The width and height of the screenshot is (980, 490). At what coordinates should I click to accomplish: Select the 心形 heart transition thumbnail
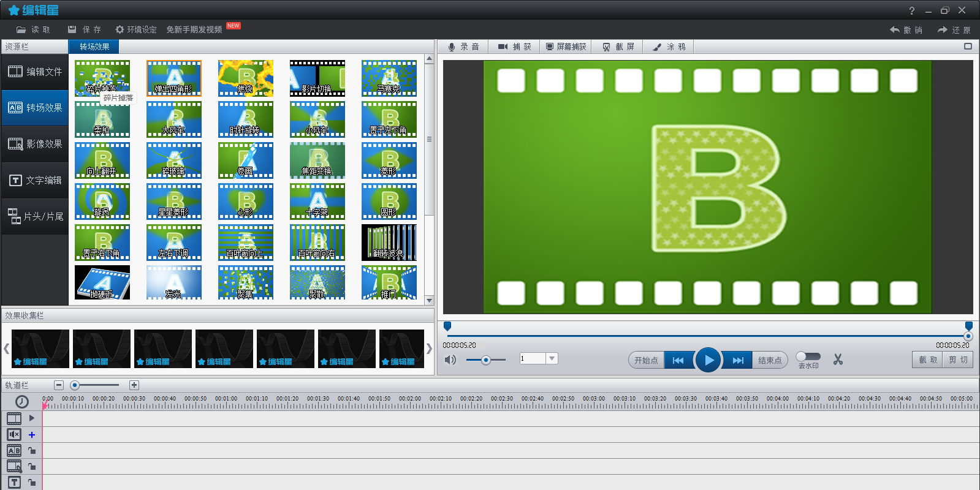click(x=246, y=202)
